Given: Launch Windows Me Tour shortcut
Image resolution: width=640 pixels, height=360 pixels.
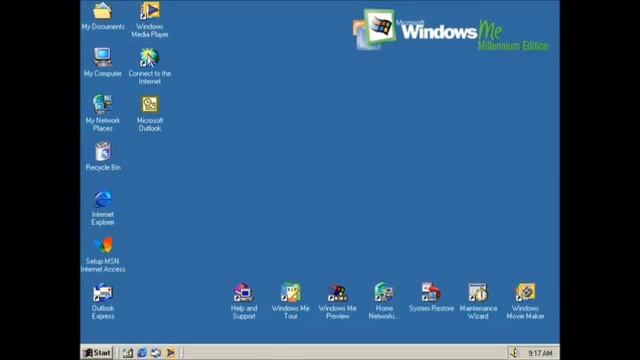Looking at the screenshot, I should click(291, 293).
